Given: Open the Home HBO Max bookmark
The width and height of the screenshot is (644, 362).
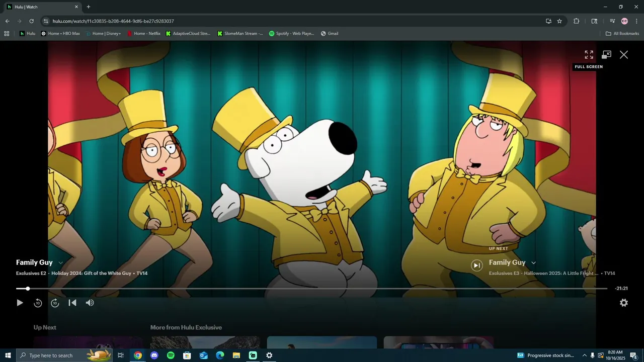Looking at the screenshot, I should [x=60, y=34].
